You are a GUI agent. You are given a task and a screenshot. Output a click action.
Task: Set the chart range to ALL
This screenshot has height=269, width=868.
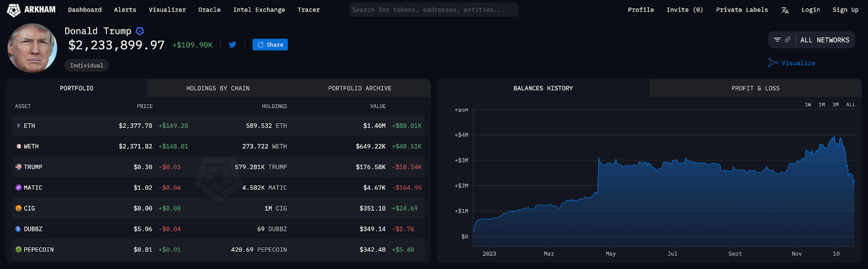pyautogui.click(x=851, y=105)
